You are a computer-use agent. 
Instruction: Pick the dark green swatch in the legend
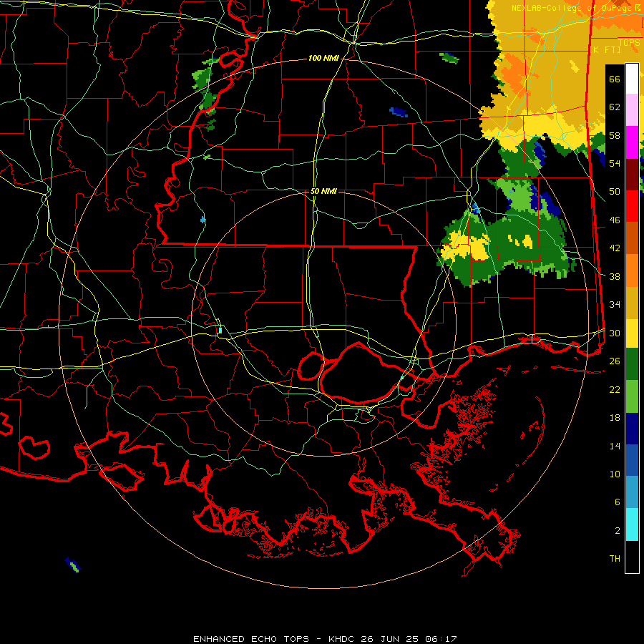pos(632,364)
